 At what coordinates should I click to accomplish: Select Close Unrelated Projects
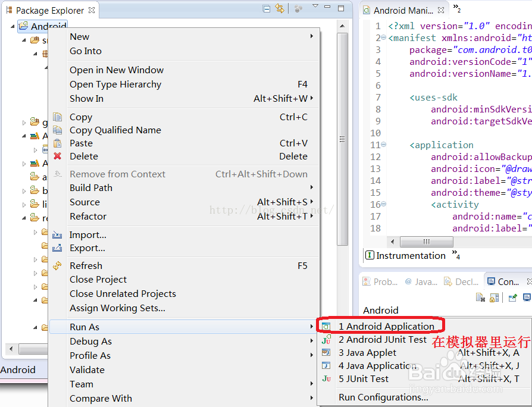(x=184, y=294)
